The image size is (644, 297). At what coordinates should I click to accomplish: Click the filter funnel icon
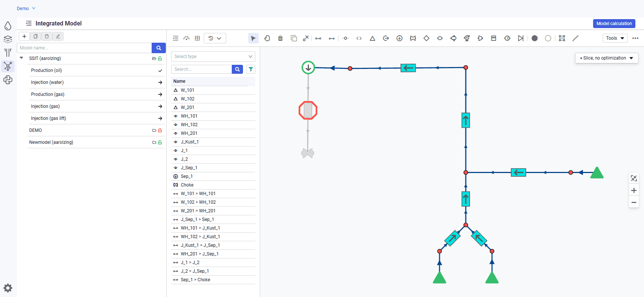[x=251, y=69]
